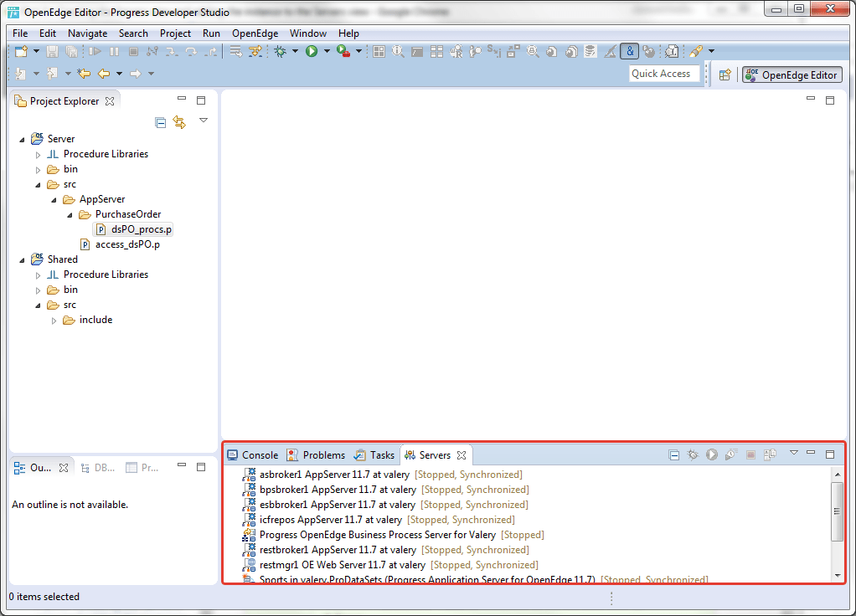Click the Suspend (pause) icon

(114, 51)
